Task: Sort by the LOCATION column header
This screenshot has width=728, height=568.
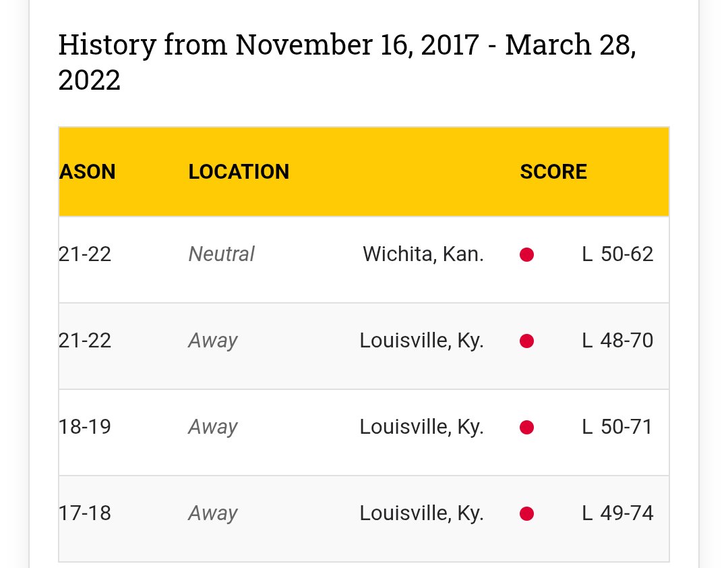Action: tap(239, 172)
